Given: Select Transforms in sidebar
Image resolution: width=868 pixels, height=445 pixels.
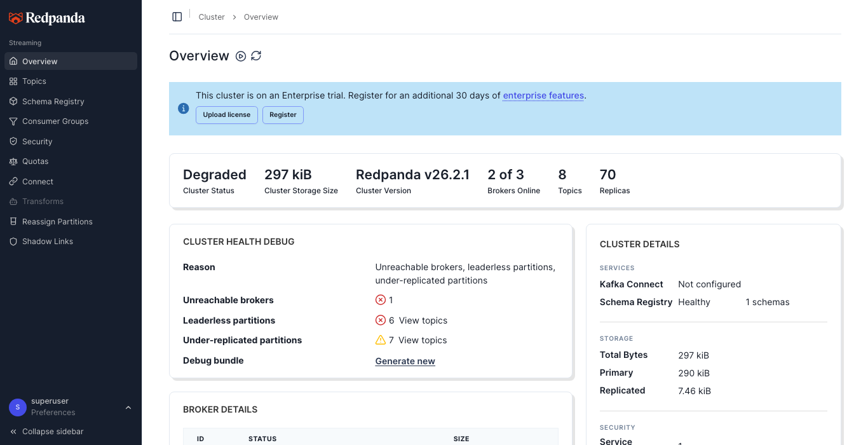Looking at the screenshot, I should click(71, 202).
